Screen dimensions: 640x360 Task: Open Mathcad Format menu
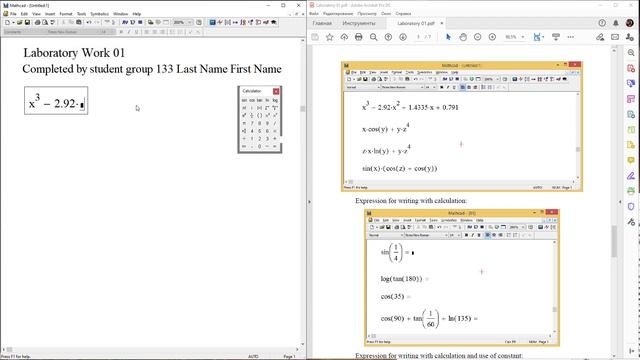click(x=66, y=13)
